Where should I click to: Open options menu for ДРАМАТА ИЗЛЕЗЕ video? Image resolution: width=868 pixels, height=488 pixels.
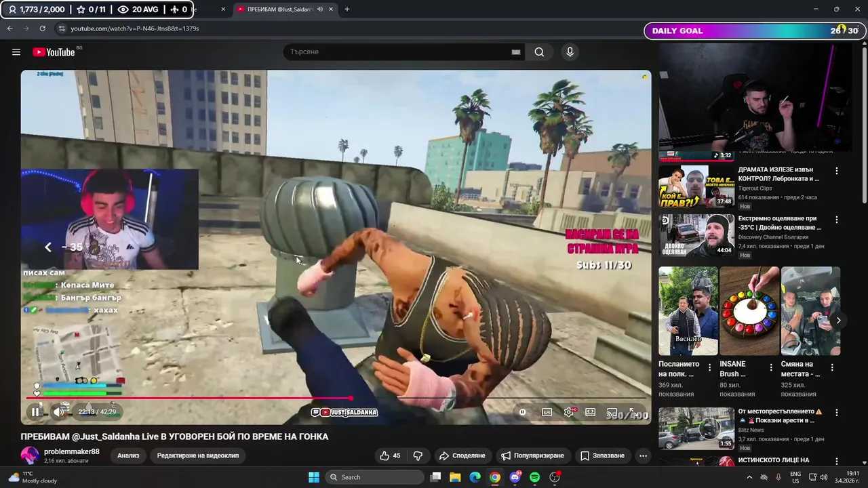pos(837,171)
